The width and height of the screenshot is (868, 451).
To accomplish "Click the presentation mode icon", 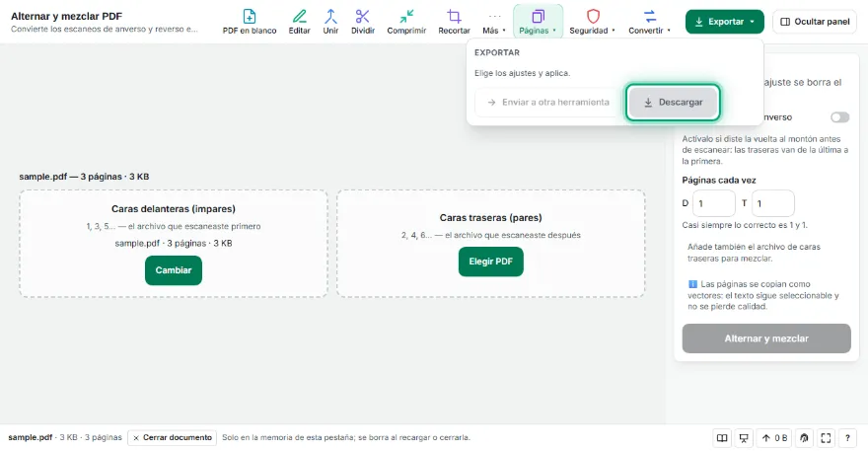I will point(744,438).
